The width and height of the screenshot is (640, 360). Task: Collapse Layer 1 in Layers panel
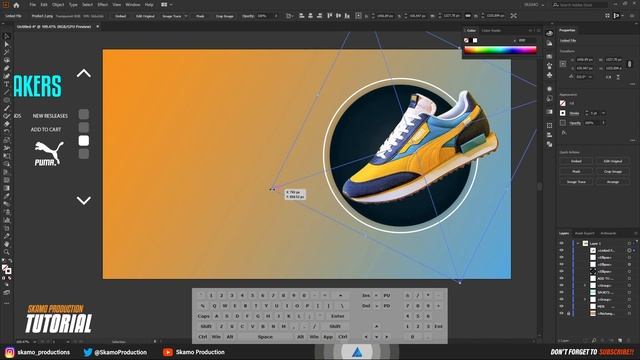click(x=578, y=243)
